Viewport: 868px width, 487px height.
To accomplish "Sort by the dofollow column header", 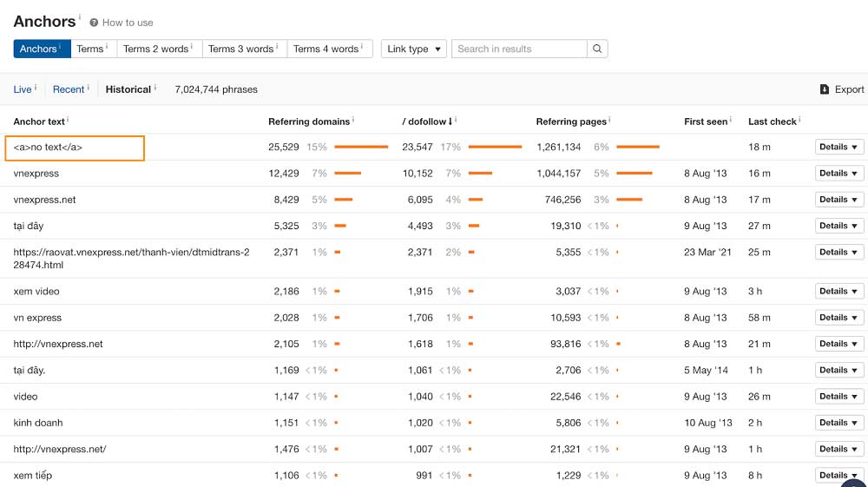I will pos(427,122).
